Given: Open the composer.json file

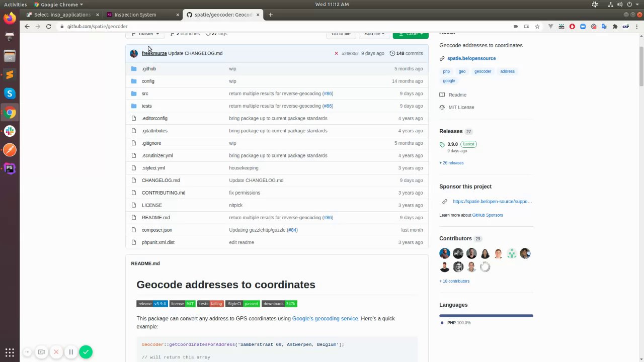Looking at the screenshot, I should [156, 230].
